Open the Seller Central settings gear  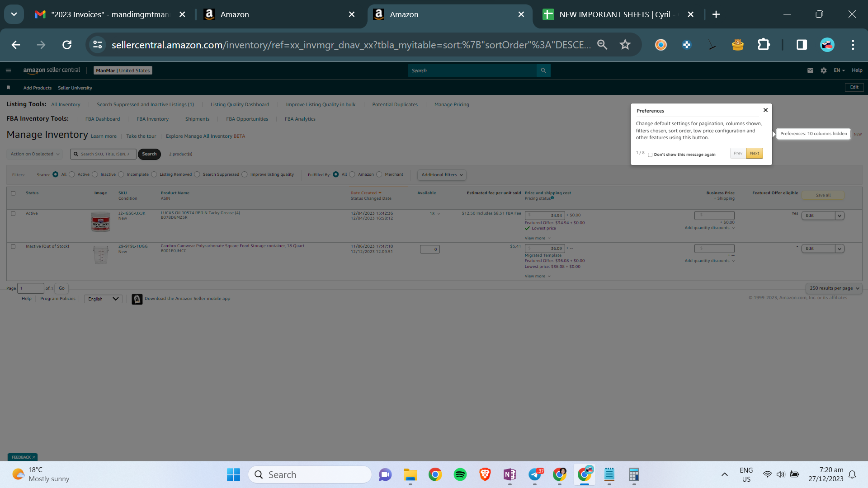pos(824,70)
